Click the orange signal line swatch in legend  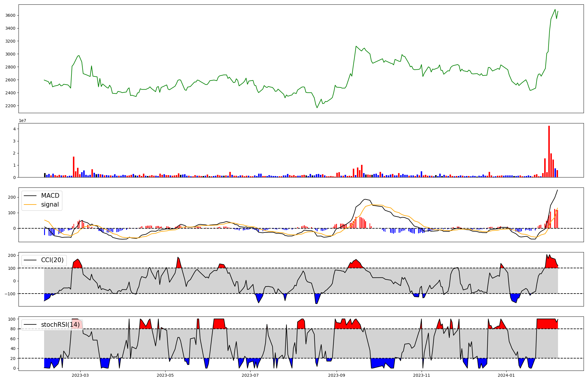click(30, 205)
